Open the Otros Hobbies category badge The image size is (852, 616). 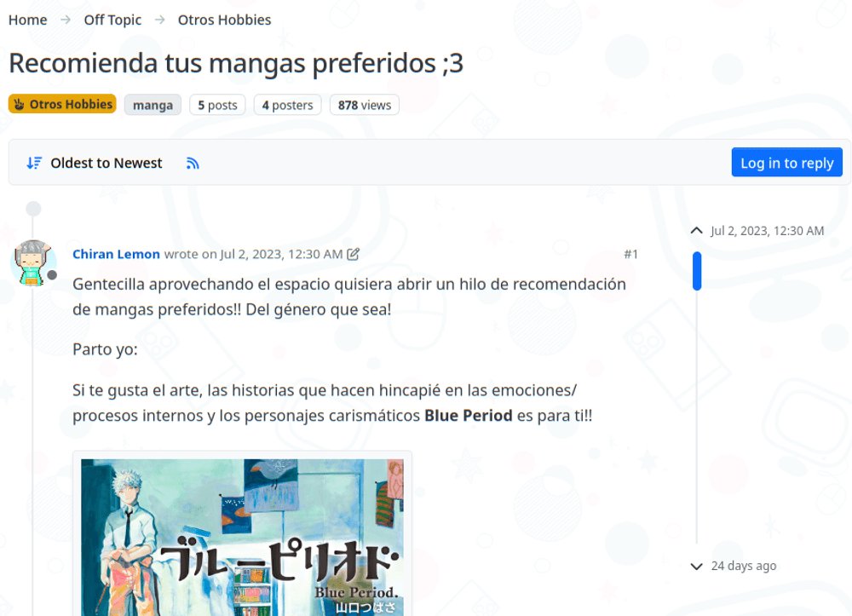(x=62, y=104)
